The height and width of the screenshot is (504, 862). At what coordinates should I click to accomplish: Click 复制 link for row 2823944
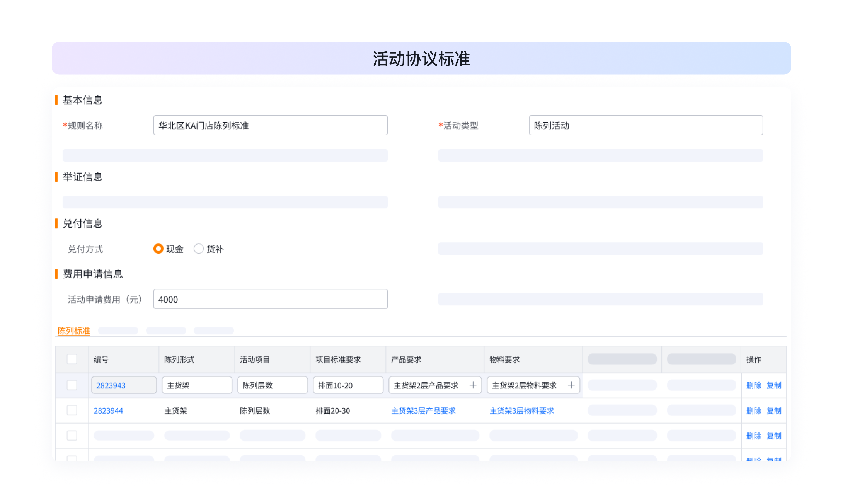(x=774, y=411)
